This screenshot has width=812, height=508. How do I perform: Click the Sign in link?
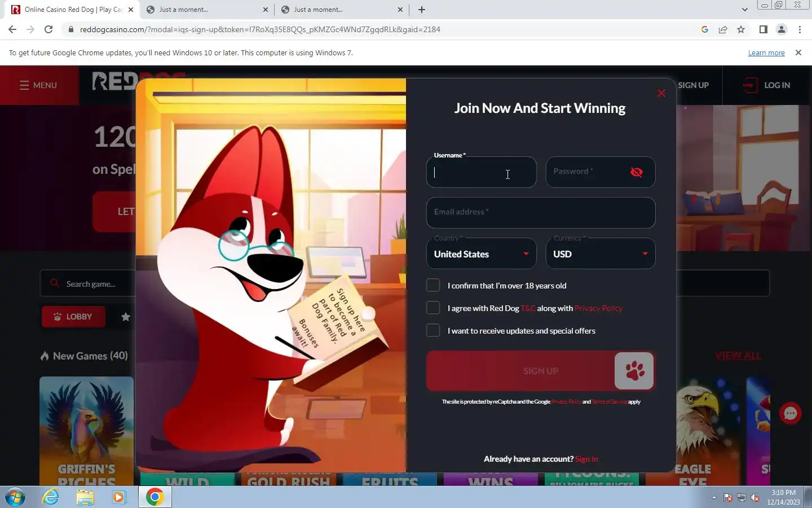pyautogui.click(x=586, y=459)
